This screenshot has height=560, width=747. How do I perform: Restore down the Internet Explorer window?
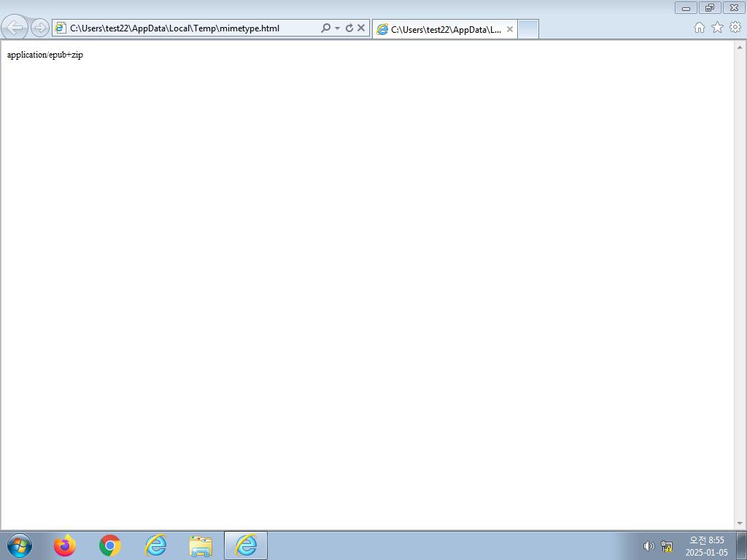click(x=710, y=7)
